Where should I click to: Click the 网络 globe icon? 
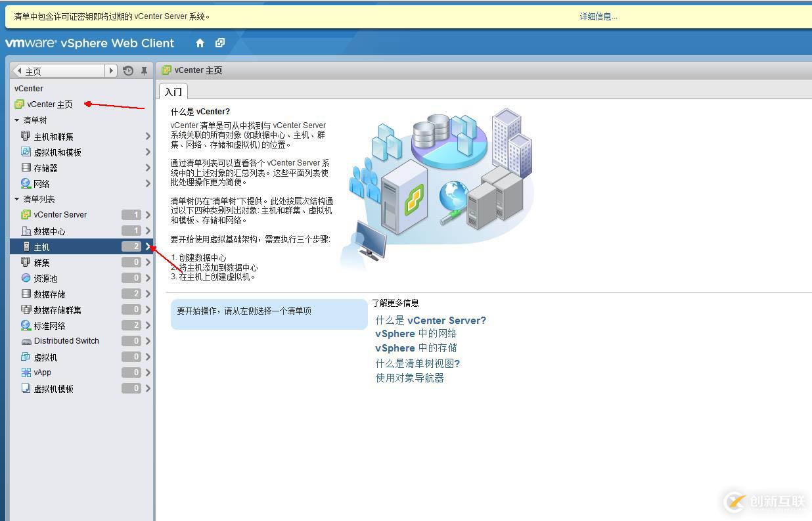tap(26, 183)
